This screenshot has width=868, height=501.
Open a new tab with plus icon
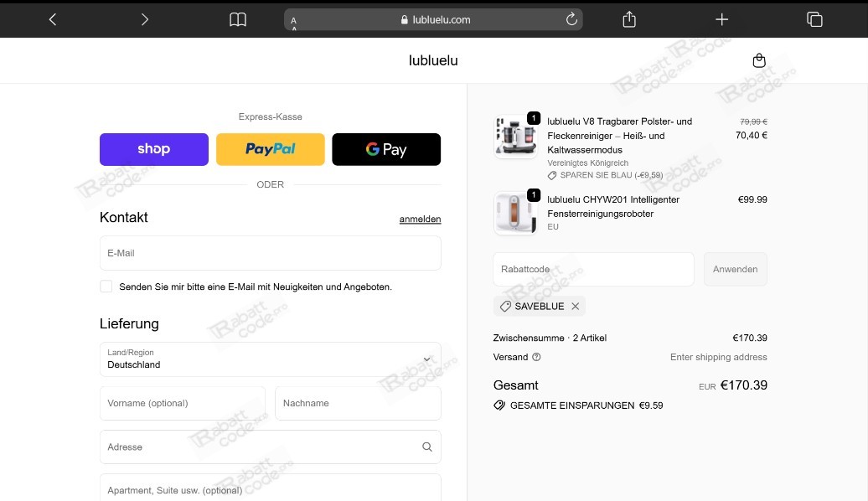pos(721,19)
